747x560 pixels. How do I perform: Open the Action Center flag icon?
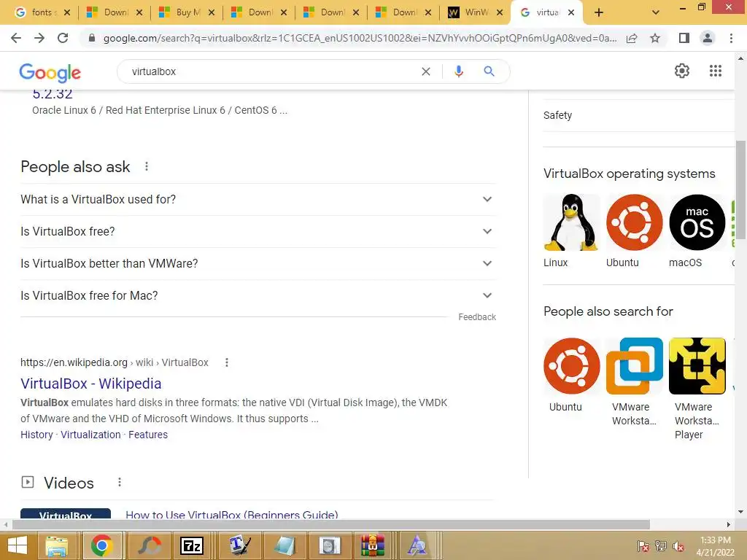click(x=643, y=546)
